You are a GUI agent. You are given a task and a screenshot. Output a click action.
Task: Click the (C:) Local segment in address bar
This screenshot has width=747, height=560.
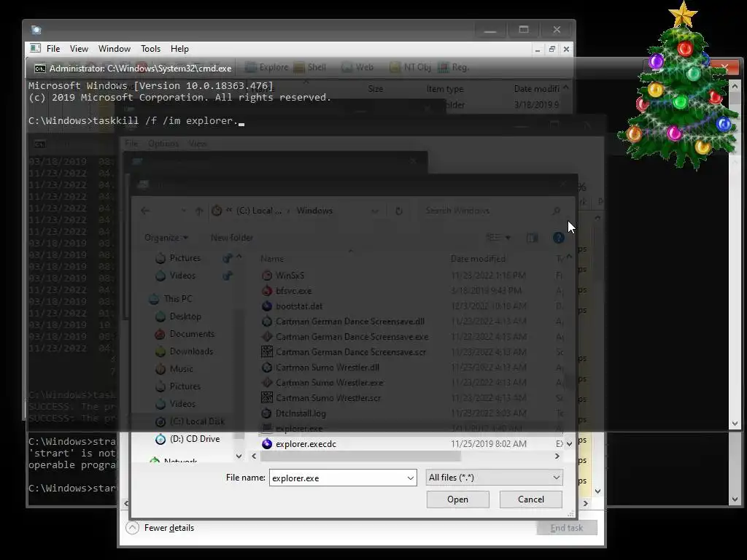tap(259, 211)
